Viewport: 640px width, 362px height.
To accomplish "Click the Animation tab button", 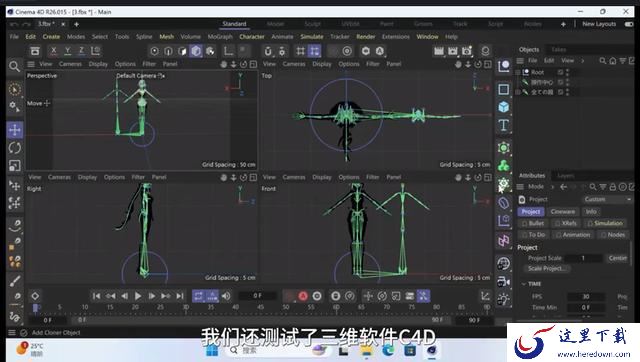I will 573,235.
